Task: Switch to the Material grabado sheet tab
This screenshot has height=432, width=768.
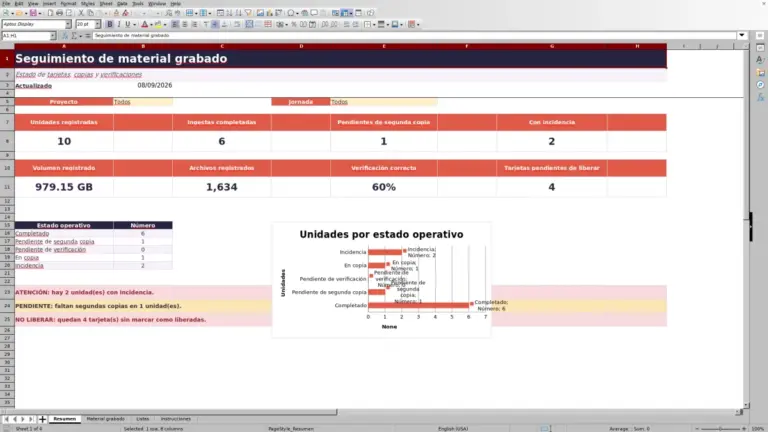Action: pos(105,419)
